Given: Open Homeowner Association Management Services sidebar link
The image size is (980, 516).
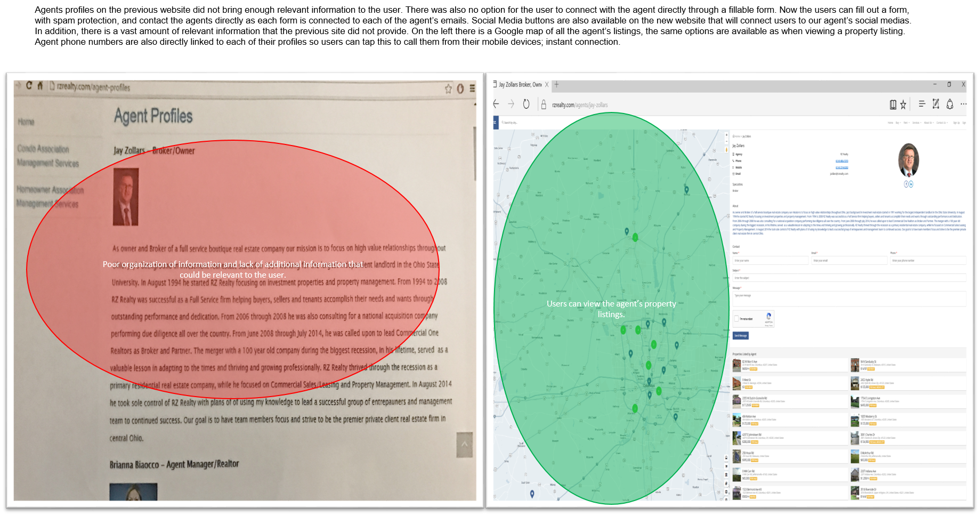Looking at the screenshot, I should [x=50, y=197].
